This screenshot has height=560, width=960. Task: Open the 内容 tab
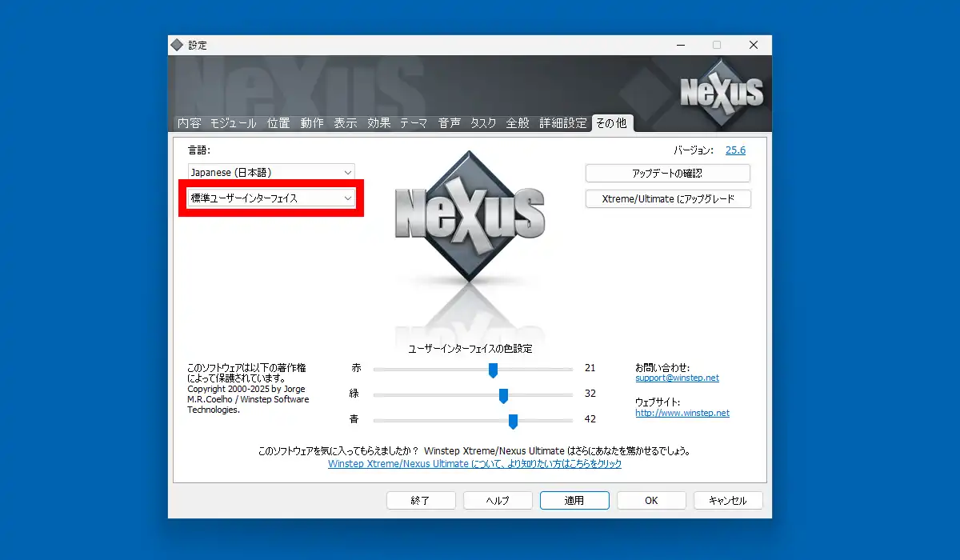pyautogui.click(x=190, y=123)
